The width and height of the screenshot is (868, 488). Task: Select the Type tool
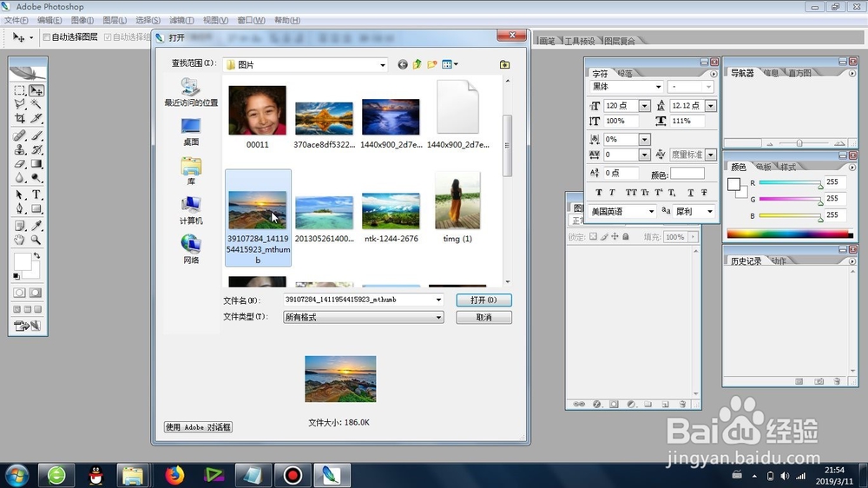(x=36, y=195)
